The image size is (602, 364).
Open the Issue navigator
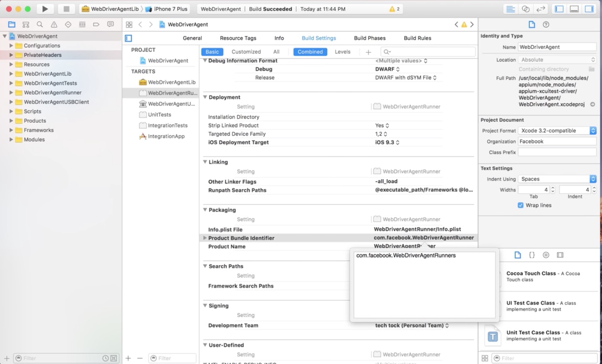(54, 24)
